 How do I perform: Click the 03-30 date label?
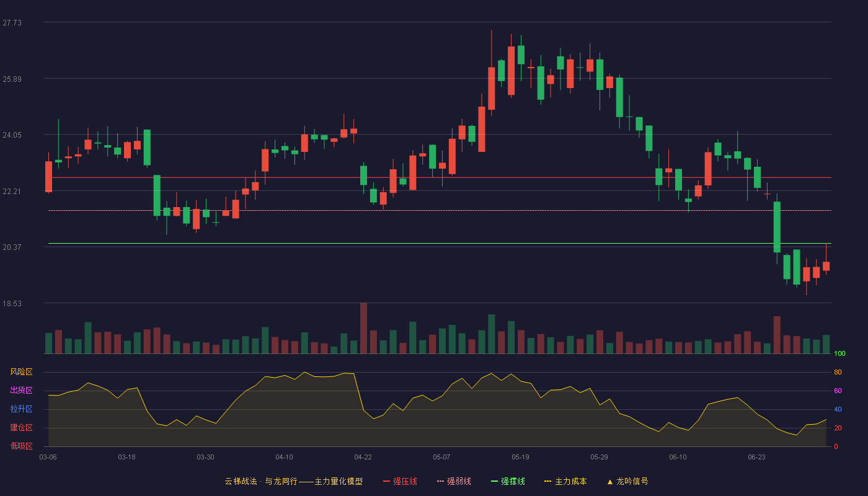(x=206, y=457)
